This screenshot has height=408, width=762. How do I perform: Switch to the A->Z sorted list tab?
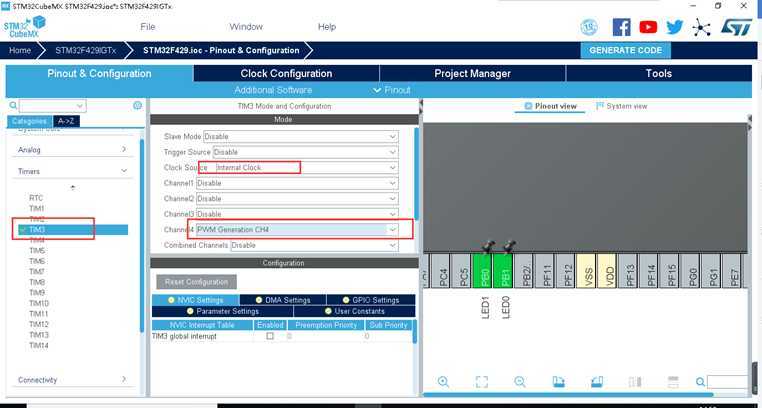click(66, 121)
